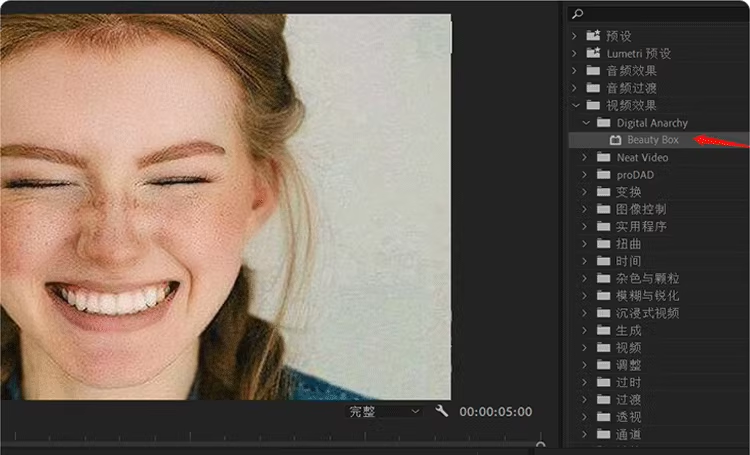
Task: Open the 完整 playback resolution dropdown
Action: [385, 411]
